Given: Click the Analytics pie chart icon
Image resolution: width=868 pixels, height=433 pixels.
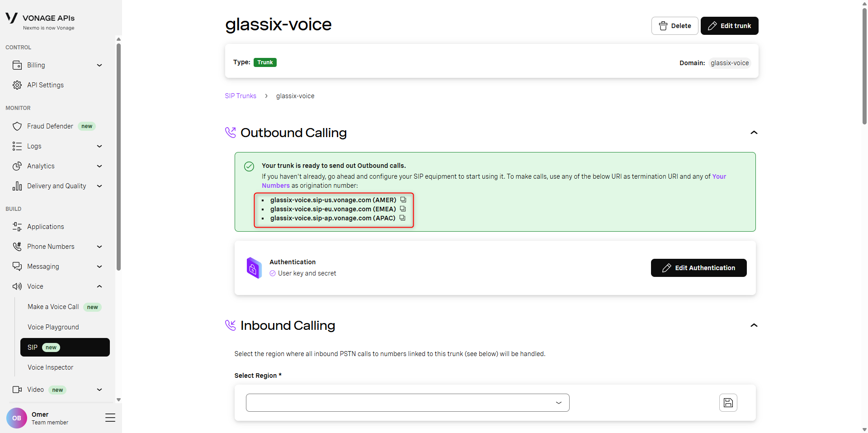Looking at the screenshot, I should point(17,166).
